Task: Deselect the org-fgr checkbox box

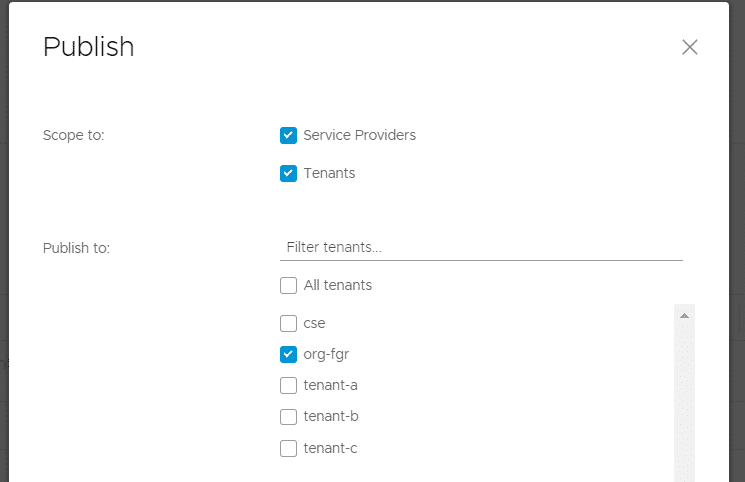Action: click(288, 355)
